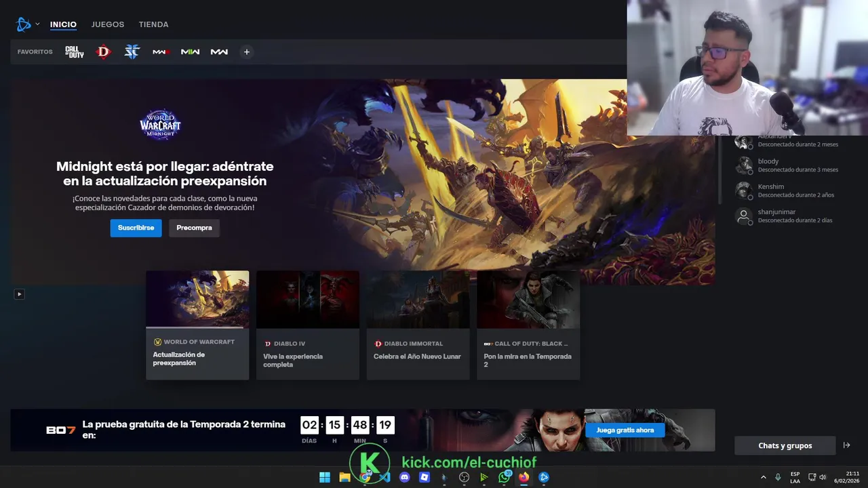Open Battle.net from taskbar
The height and width of the screenshot is (488, 868).
[543, 477]
